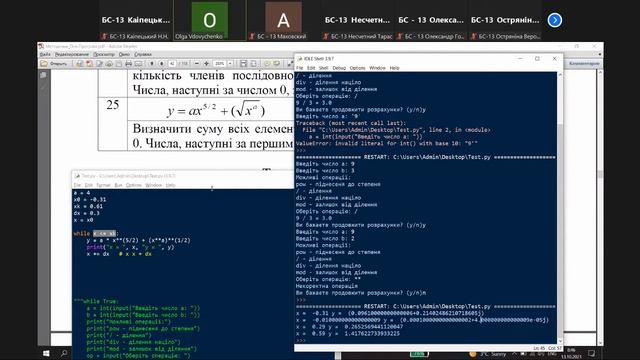
Task: Show next participants with the blue arrow
Action: pos(555,20)
